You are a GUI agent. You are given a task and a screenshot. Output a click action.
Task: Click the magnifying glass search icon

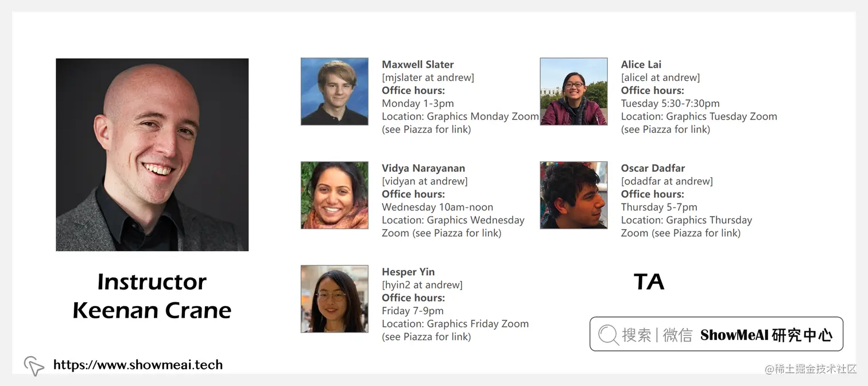pos(608,334)
